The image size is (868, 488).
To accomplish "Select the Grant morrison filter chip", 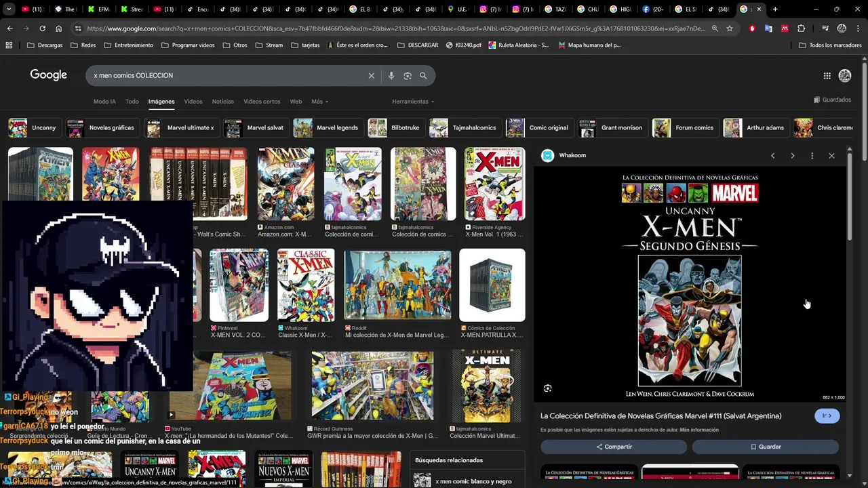I will tap(612, 127).
